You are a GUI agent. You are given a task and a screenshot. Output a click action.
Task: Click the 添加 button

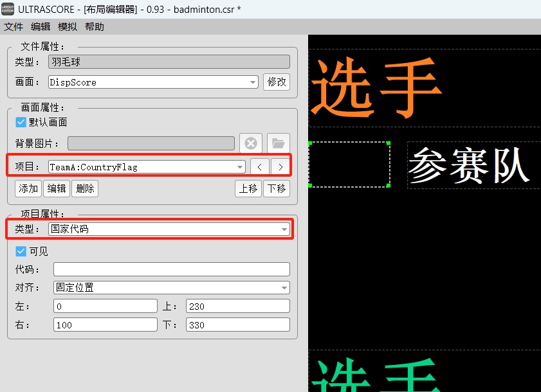(x=28, y=188)
